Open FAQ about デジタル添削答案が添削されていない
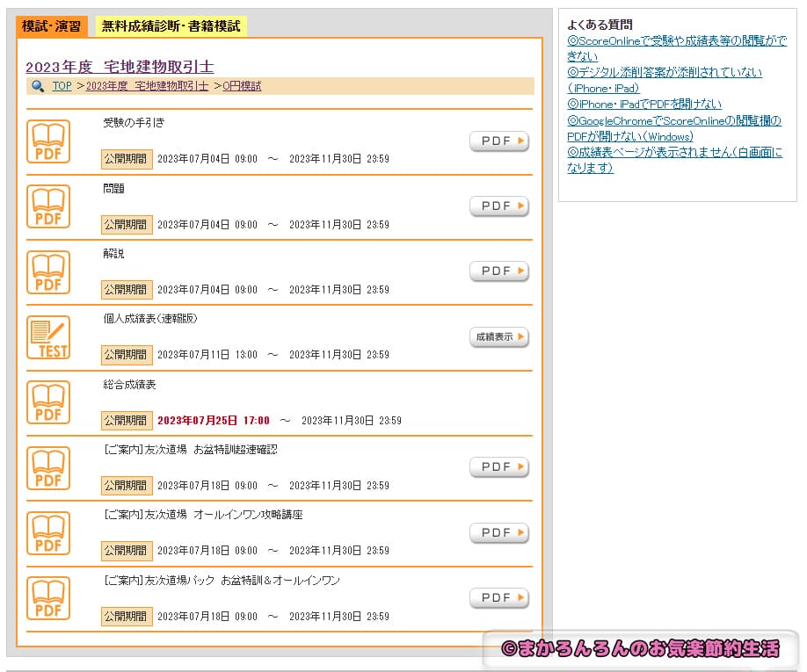The image size is (807, 672). pyautogui.click(x=665, y=80)
